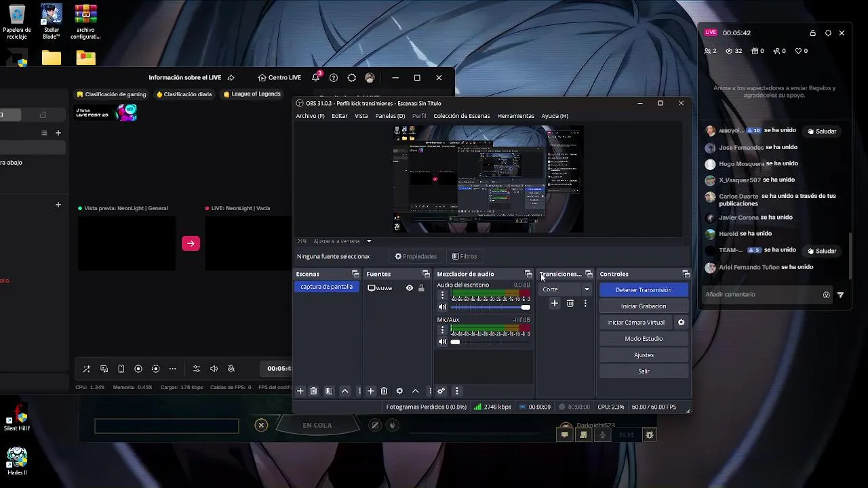Open preview scaling dropdown 'Ajustar a la ventana'
The width and height of the screenshot is (868, 488).
tap(342, 241)
